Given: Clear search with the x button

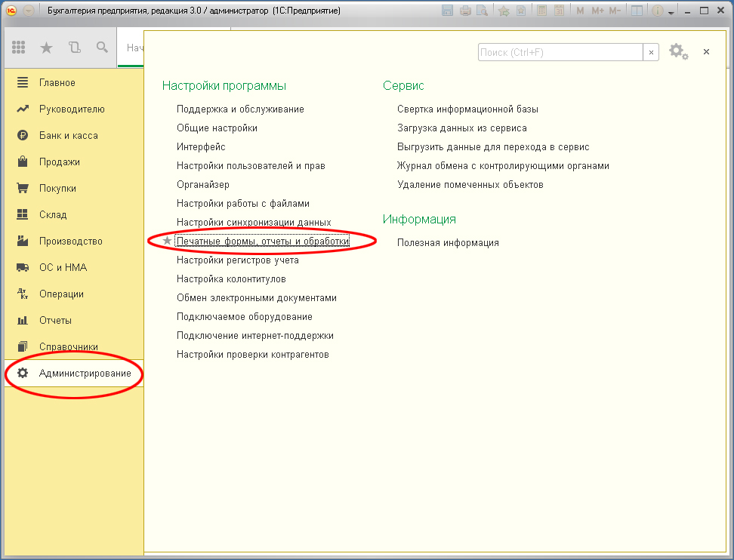Looking at the screenshot, I should pos(651,52).
